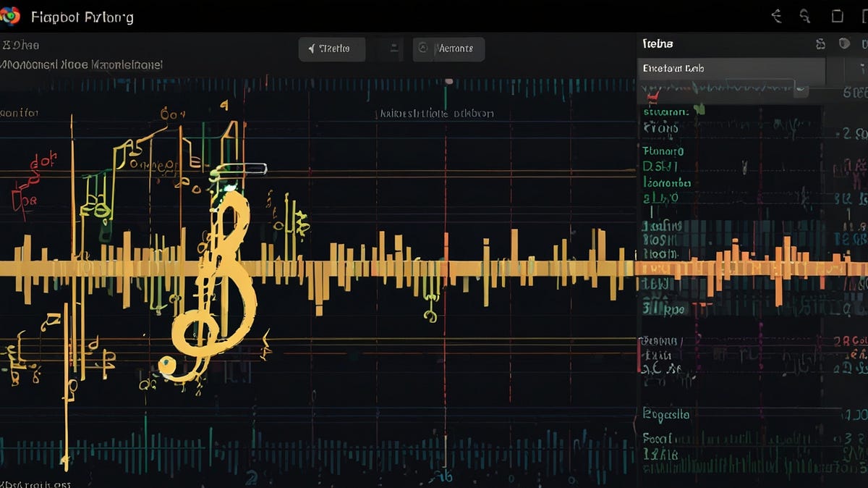Viewport: 868px width, 488px height.
Task: Toggle the small square indicator between the toolbar buttons
Action: click(394, 48)
